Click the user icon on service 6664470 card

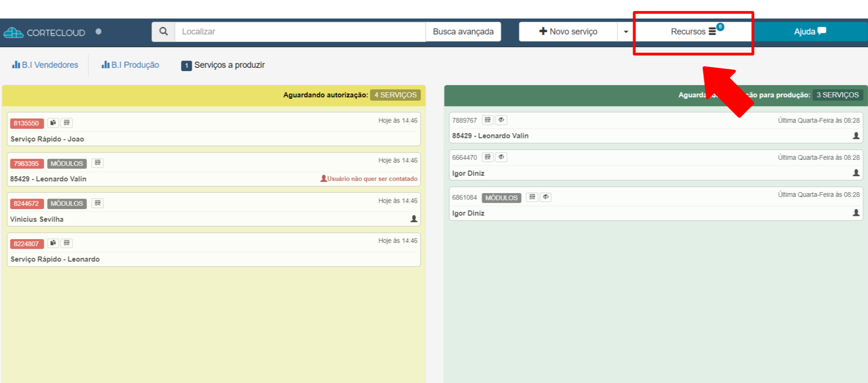coord(856,173)
